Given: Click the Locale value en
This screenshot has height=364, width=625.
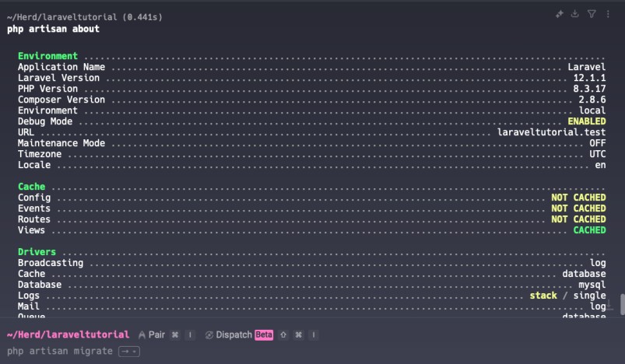Looking at the screenshot, I should point(600,165).
